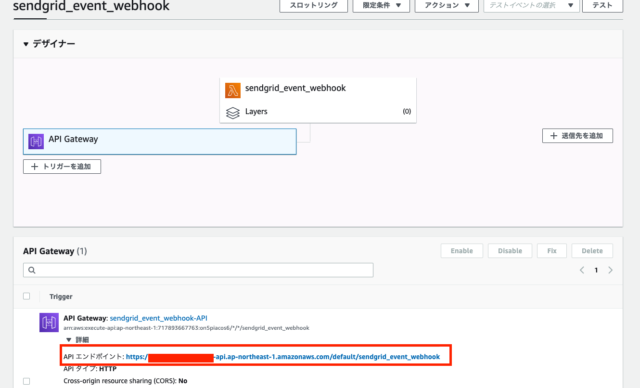
Task: Click the purple API Gateway icon in designer
Action: (x=36, y=142)
